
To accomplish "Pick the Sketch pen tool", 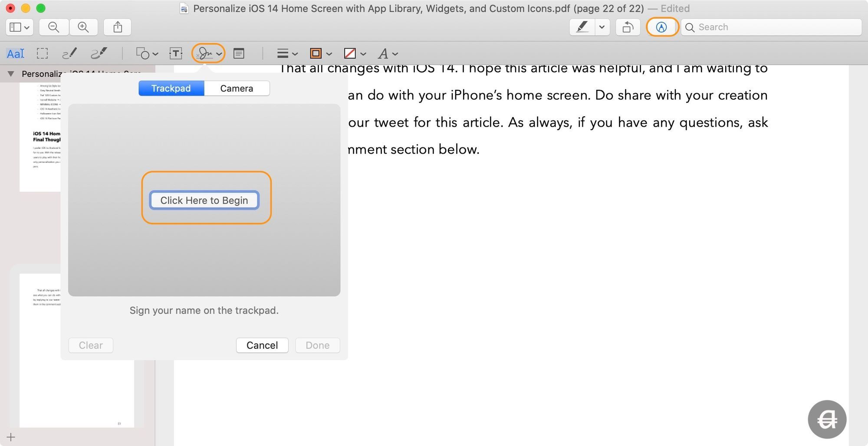I will [69, 54].
